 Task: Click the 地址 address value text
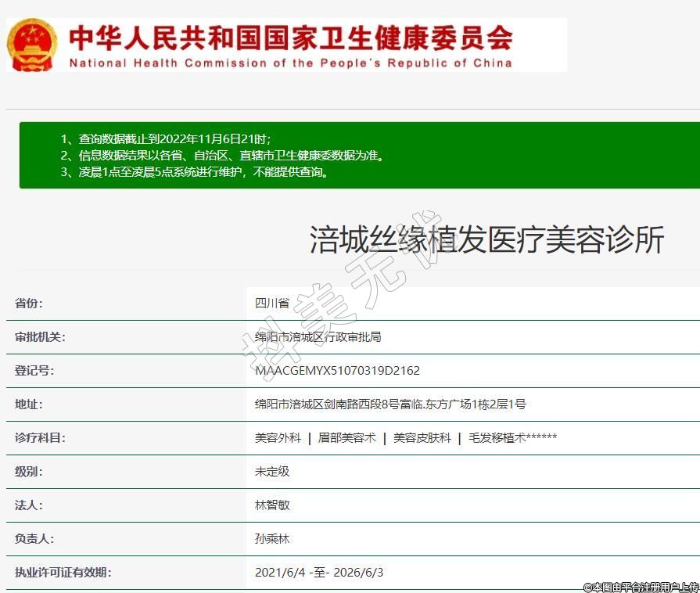390,404
